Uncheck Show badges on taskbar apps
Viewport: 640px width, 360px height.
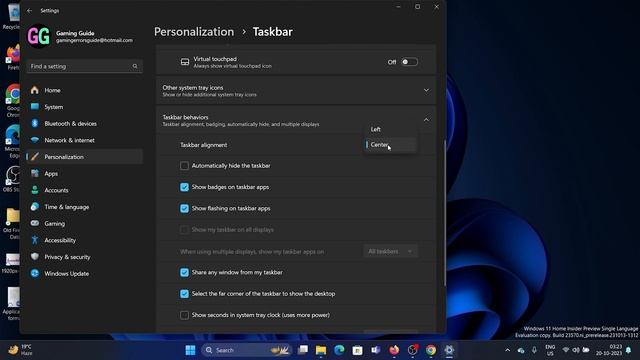(184, 187)
